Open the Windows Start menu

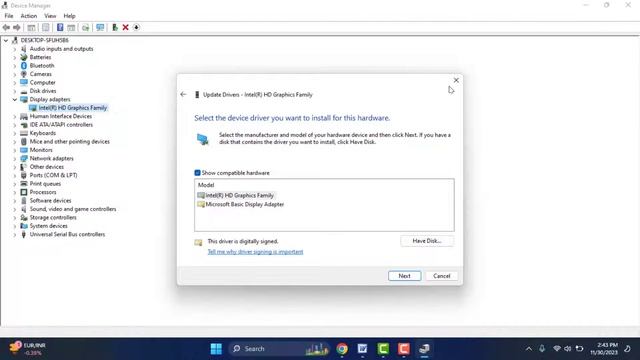216,349
